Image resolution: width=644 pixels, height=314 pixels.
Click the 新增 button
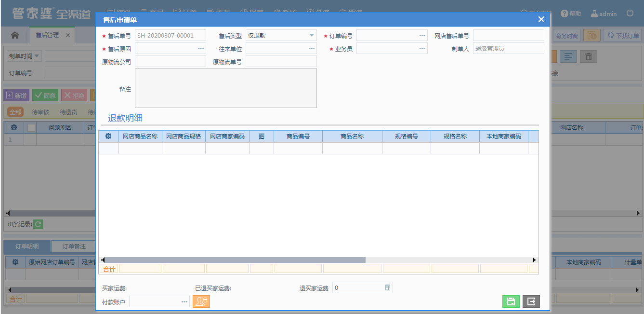pos(16,96)
